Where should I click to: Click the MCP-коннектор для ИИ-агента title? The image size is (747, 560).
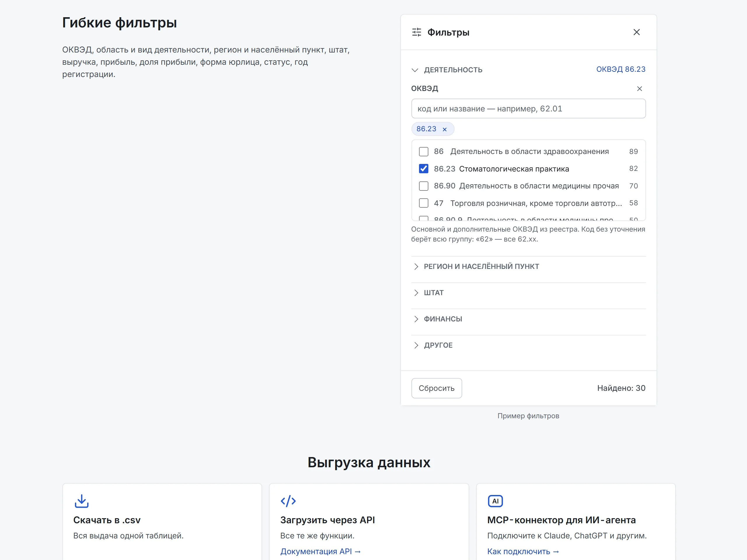561,520
